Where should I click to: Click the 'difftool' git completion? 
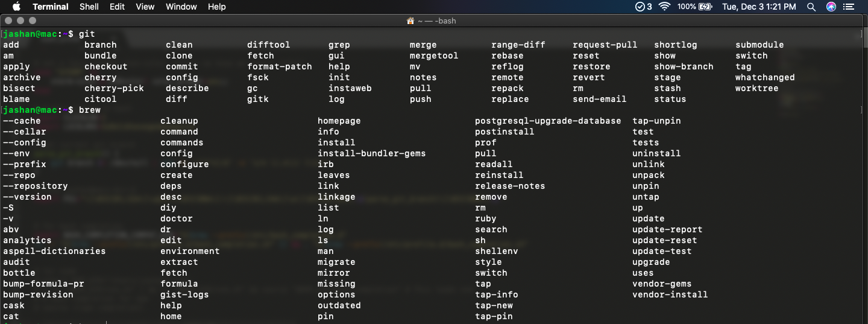(269, 45)
